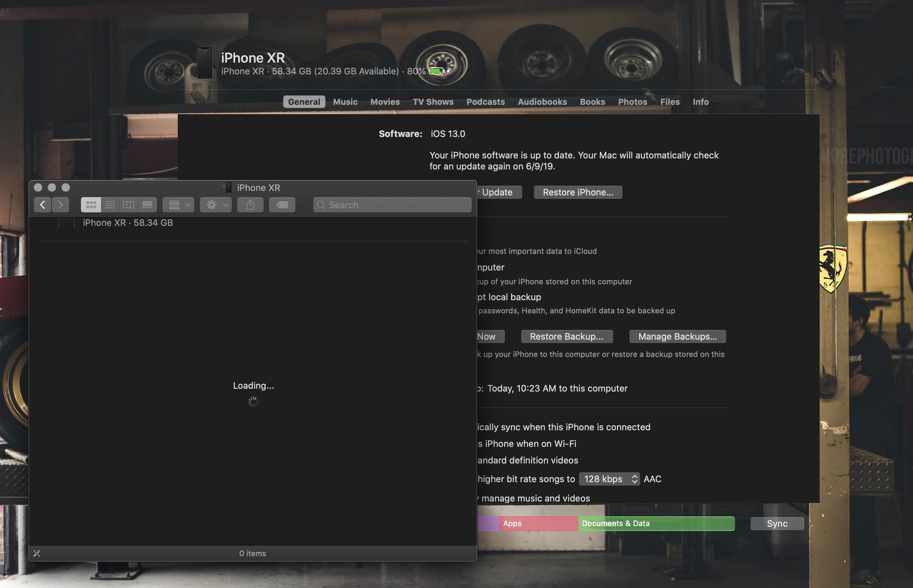
Task: Click the iOS 13.0 software version text
Action: (448, 134)
